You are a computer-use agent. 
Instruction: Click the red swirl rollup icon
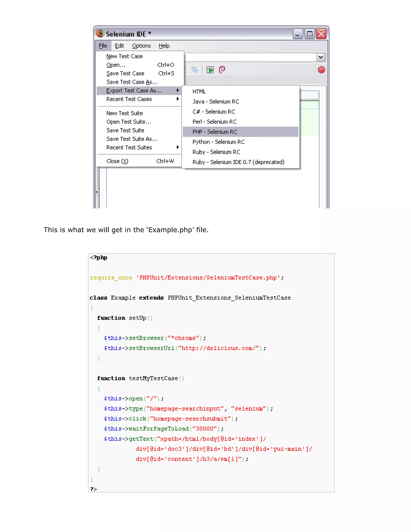(x=222, y=70)
